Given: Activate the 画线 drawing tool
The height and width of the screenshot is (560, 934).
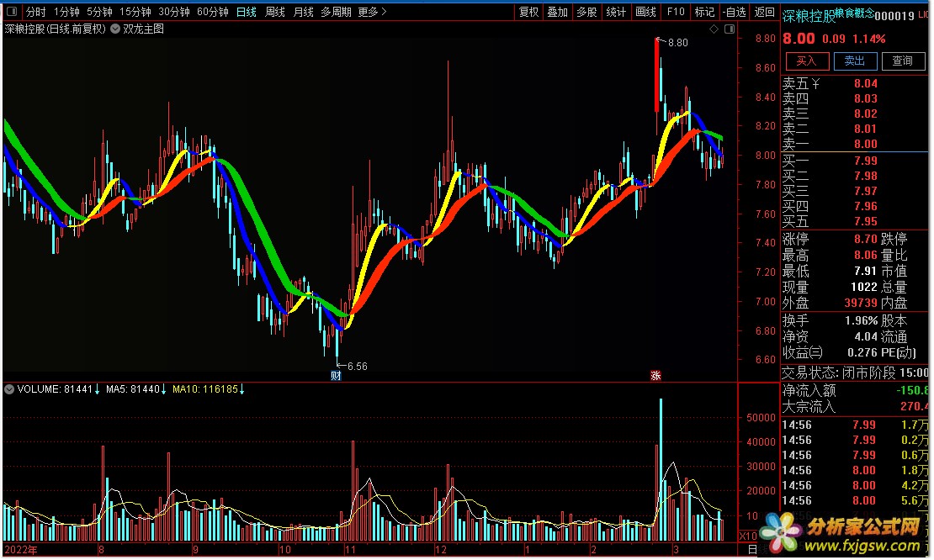Looking at the screenshot, I should pyautogui.click(x=645, y=11).
